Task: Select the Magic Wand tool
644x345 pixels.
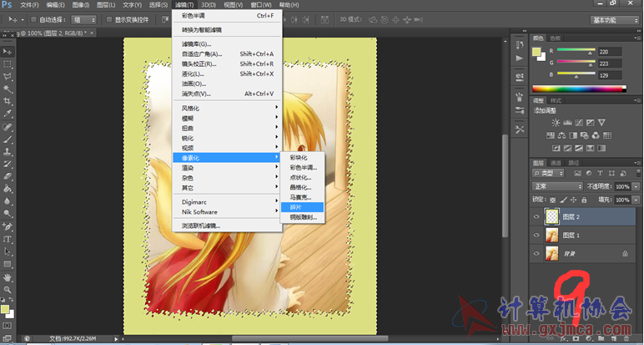Action: coord(8,89)
